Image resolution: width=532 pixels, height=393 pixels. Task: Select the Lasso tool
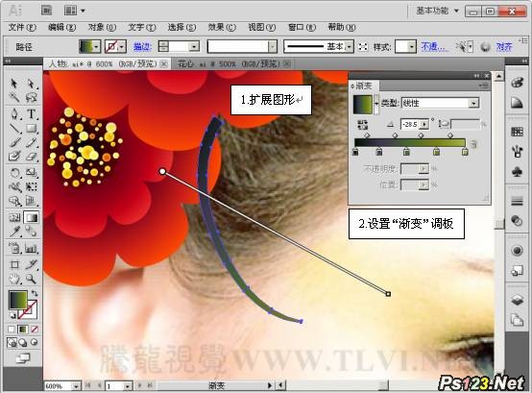coord(31,98)
